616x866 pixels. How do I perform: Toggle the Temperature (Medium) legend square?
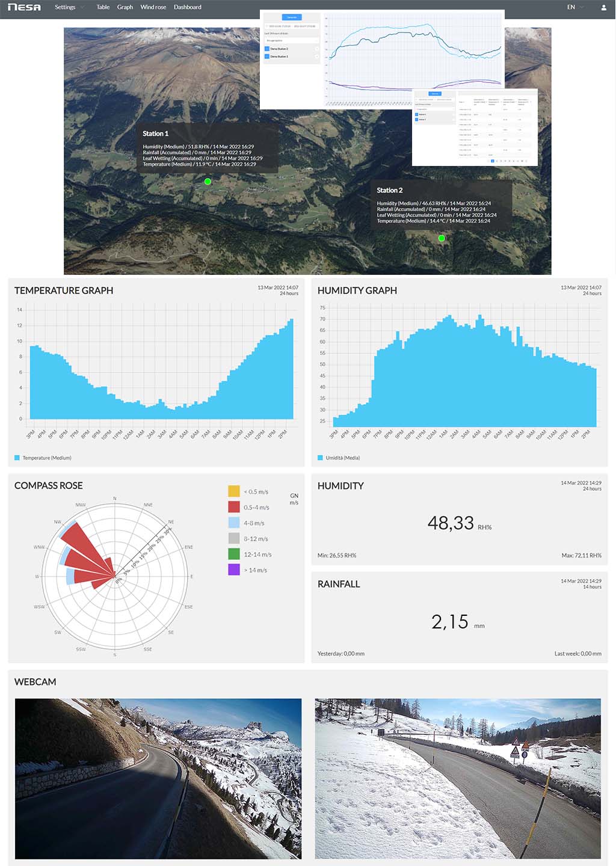[17, 458]
